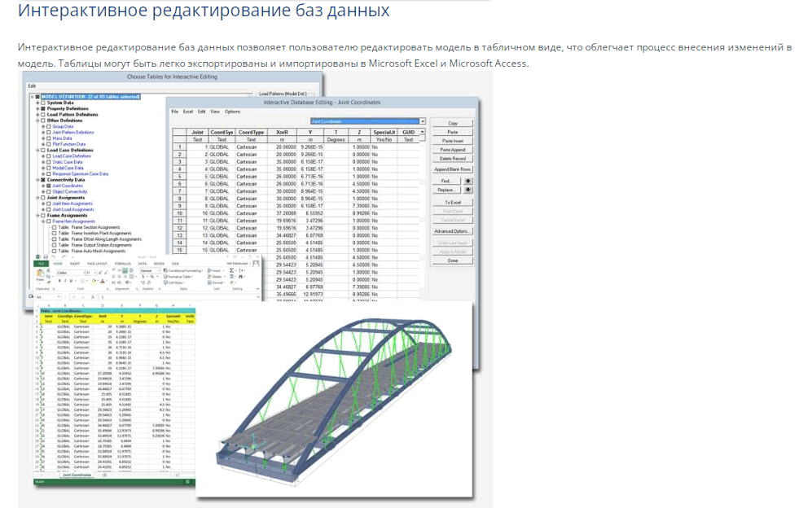812x508 pixels.
Task: Check the System Data checkbox
Action: point(43,103)
